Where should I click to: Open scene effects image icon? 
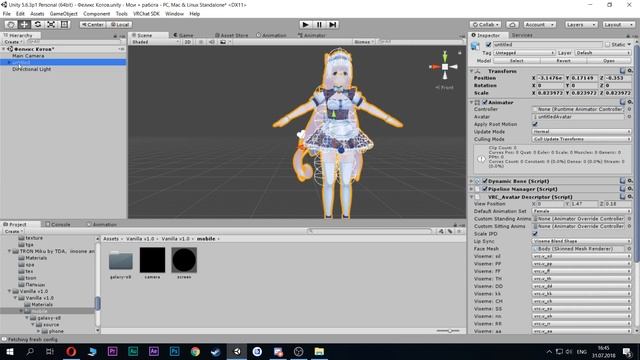click(223, 42)
